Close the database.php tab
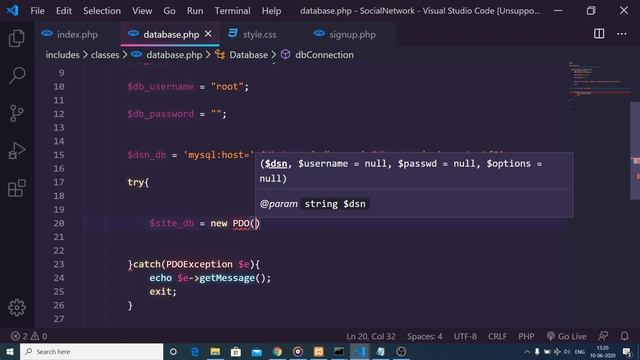This screenshot has width=640, height=360. click(208, 34)
